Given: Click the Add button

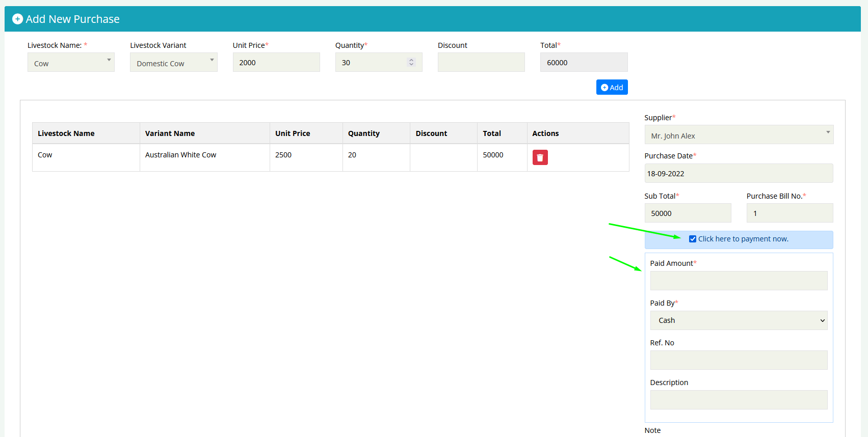Looking at the screenshot, I should (x=612, y=87).
